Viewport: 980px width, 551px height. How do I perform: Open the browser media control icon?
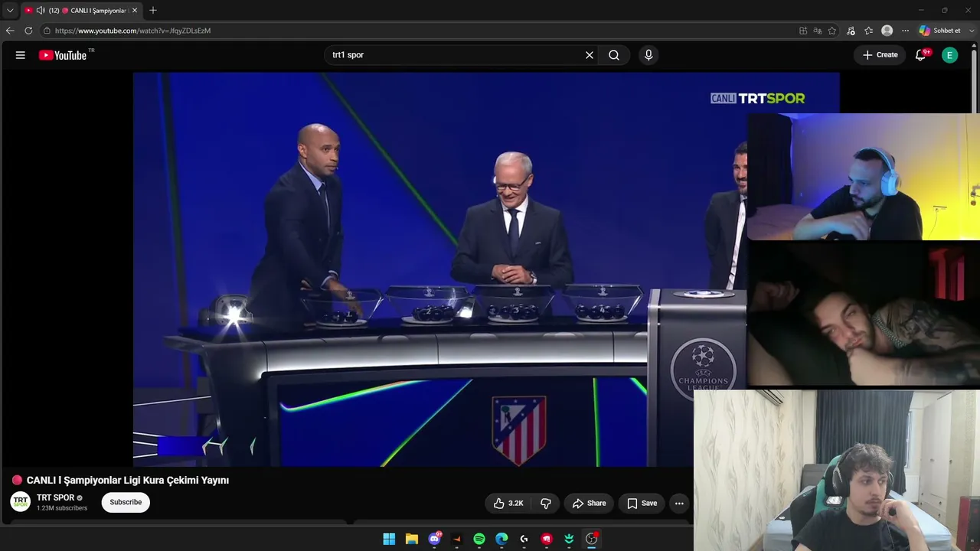[x=851, y=31]
